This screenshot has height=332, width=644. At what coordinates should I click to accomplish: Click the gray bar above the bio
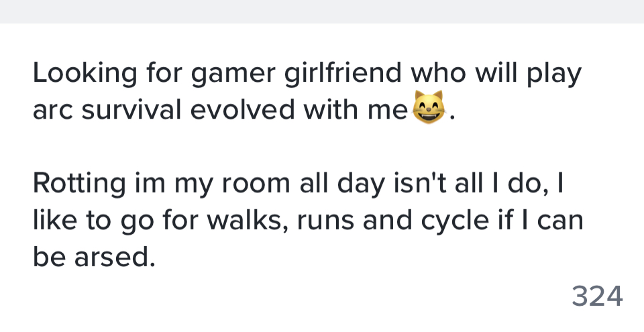click(x=322, y=11)
